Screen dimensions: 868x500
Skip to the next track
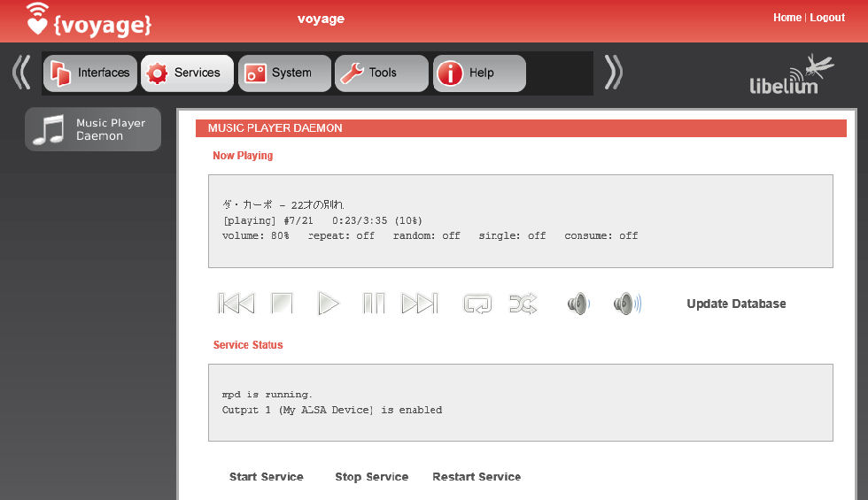pyautogui.click(x=420, y=304)
